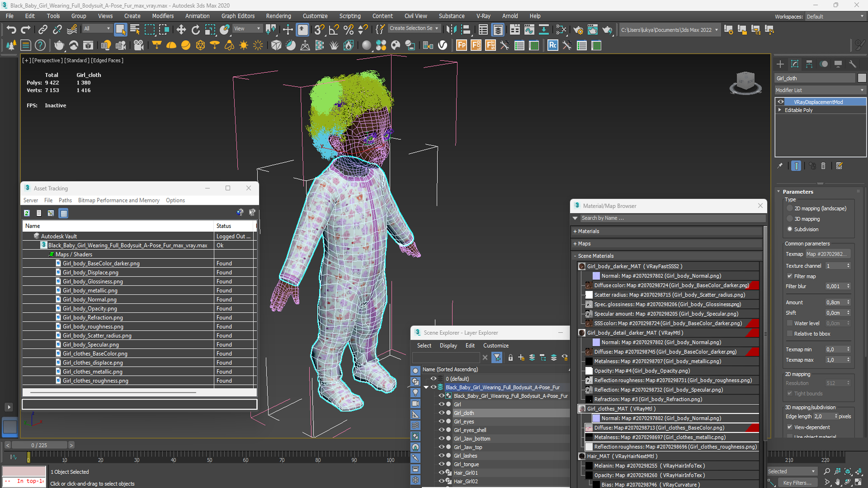Viewport: 868px width, 488px height.
Task: Open the project path dropdown
Action: coord(669,30)
